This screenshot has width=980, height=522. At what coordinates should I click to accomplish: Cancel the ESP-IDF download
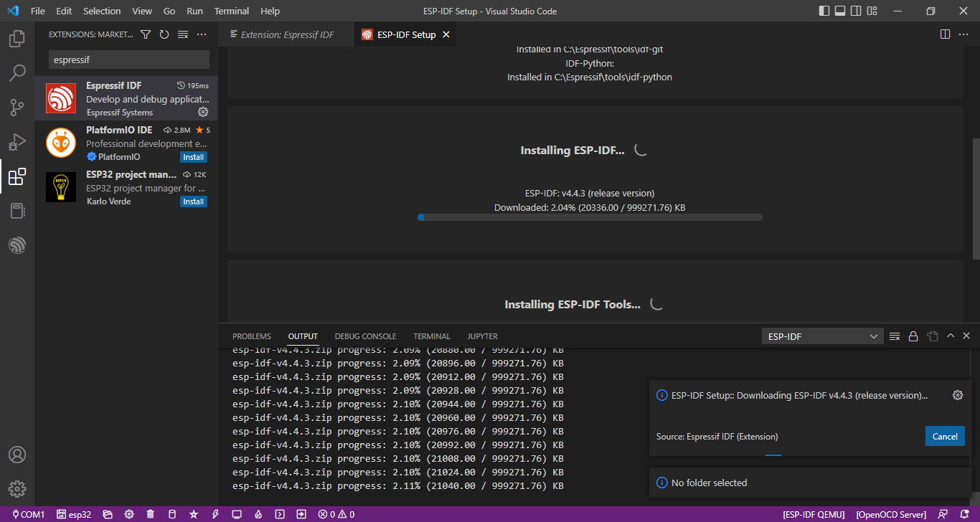(x=945, y=437)
